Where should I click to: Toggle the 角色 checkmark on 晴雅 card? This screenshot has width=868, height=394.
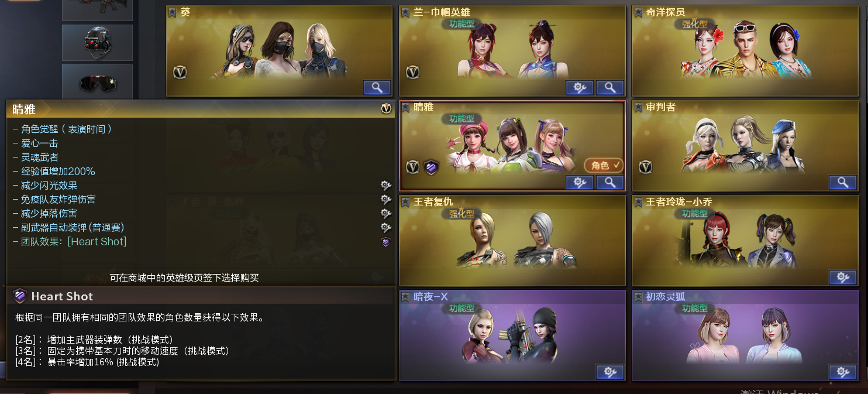pos(604,166)
